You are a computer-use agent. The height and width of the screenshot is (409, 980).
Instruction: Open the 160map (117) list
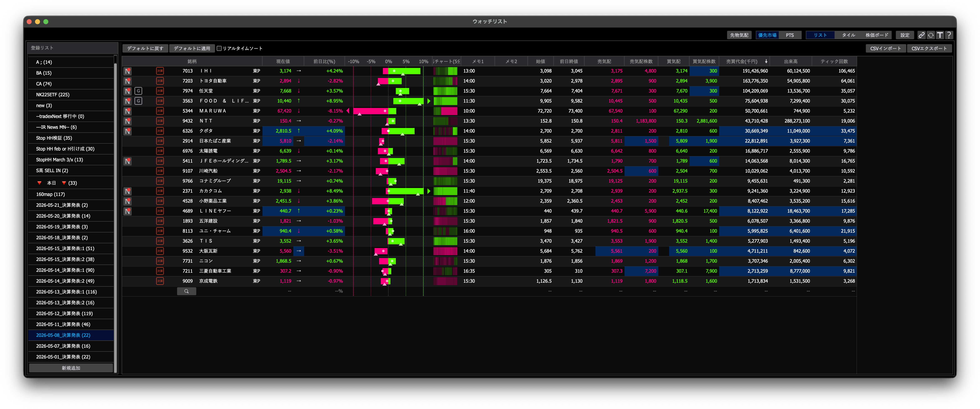coord(71,194)
